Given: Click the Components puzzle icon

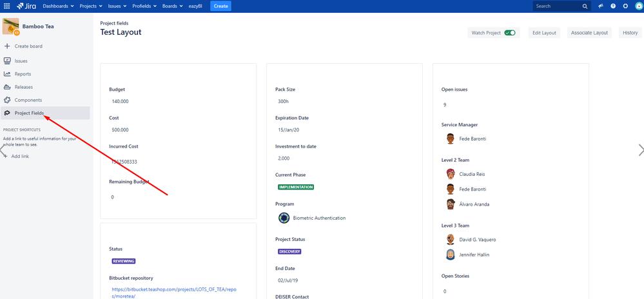Looking at the screenshot, I should pos(7,101).
